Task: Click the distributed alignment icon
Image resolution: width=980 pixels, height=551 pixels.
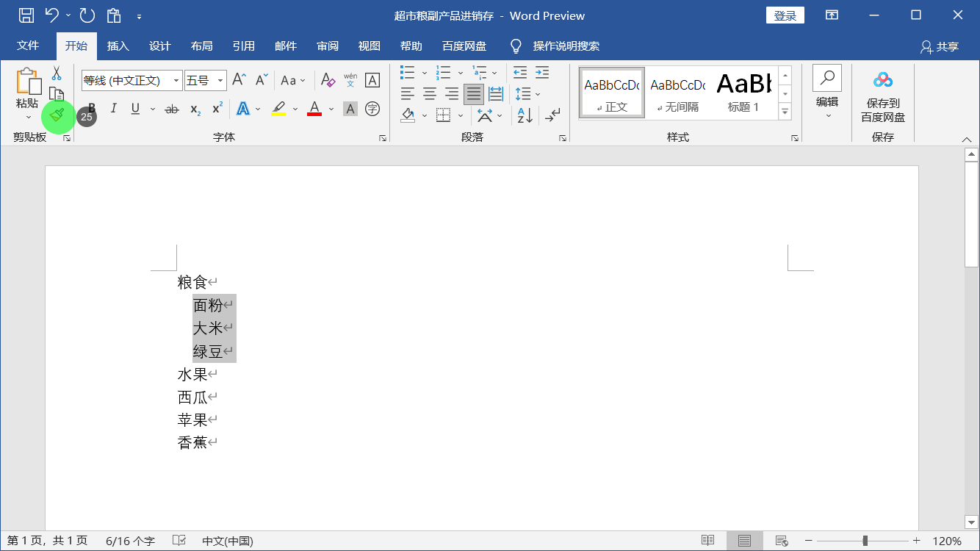Action: 496,94
